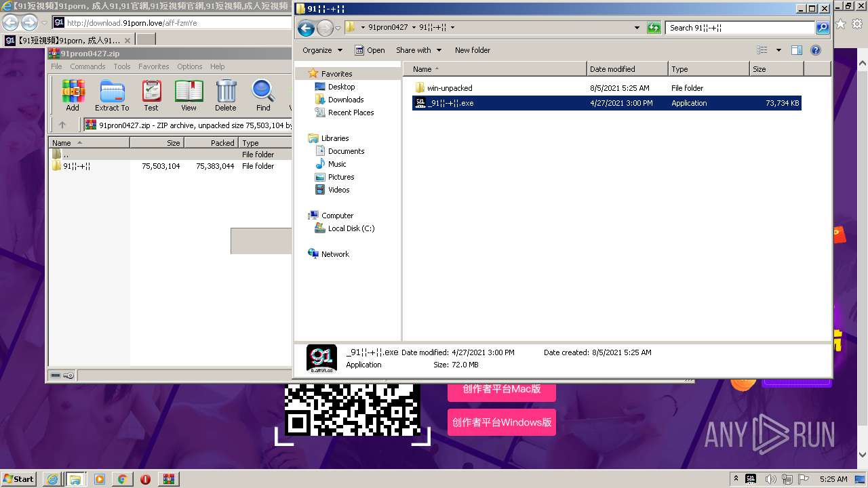Click the 创作者平台Windows版 button
This screenshot has width=868, height=488.
click(502, 422)
